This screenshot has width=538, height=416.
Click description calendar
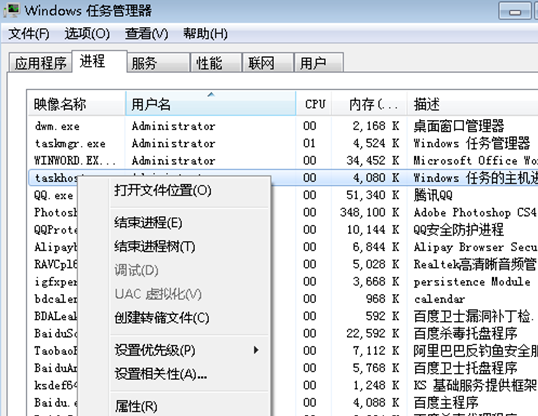439,299
